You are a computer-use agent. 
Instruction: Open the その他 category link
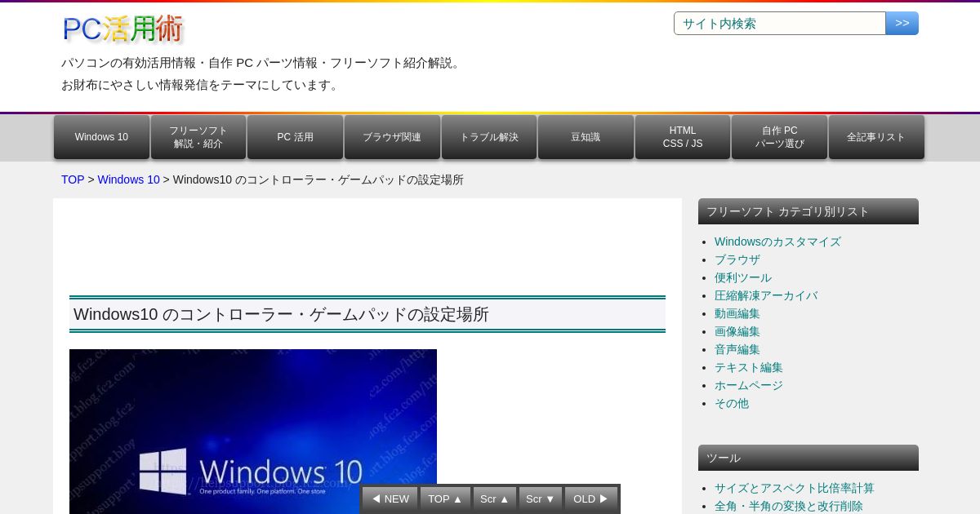pos(732,403)
